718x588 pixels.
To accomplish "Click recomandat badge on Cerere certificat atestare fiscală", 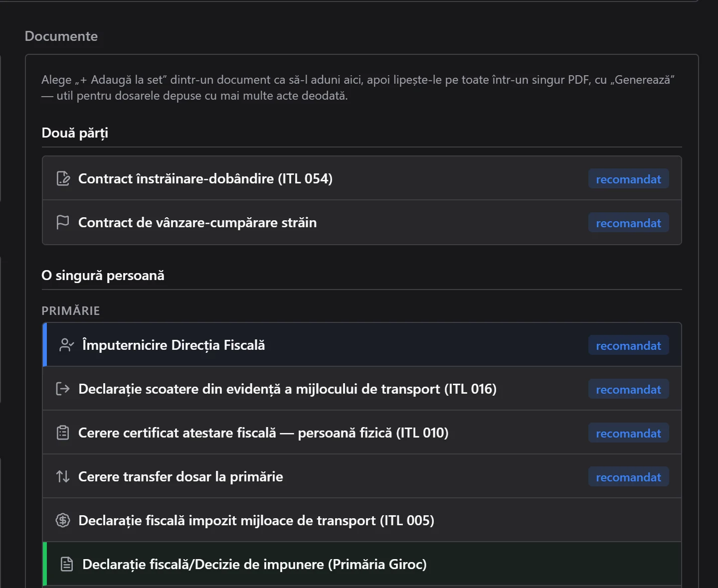I will (x=628, y=433).
